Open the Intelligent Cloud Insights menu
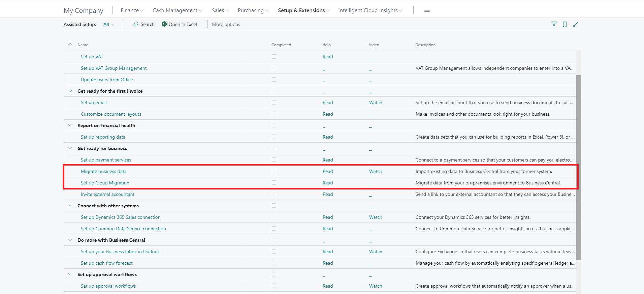 tap(371, 10)
